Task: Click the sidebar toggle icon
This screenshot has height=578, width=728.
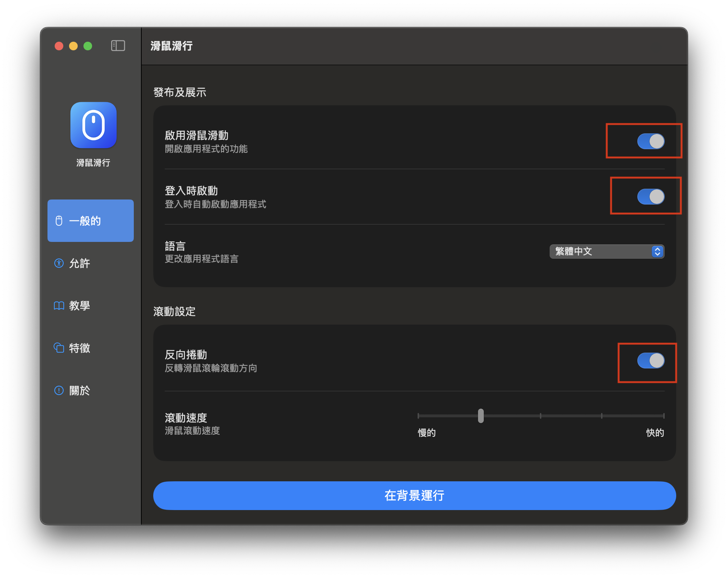Action: click(118, 46)
